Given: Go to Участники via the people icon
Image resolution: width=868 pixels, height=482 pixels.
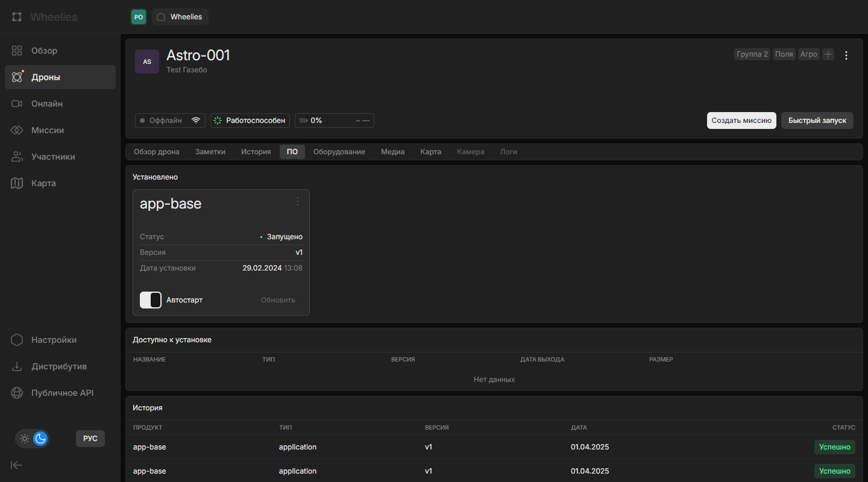Looking at the screenshot, I should [17, 157].
